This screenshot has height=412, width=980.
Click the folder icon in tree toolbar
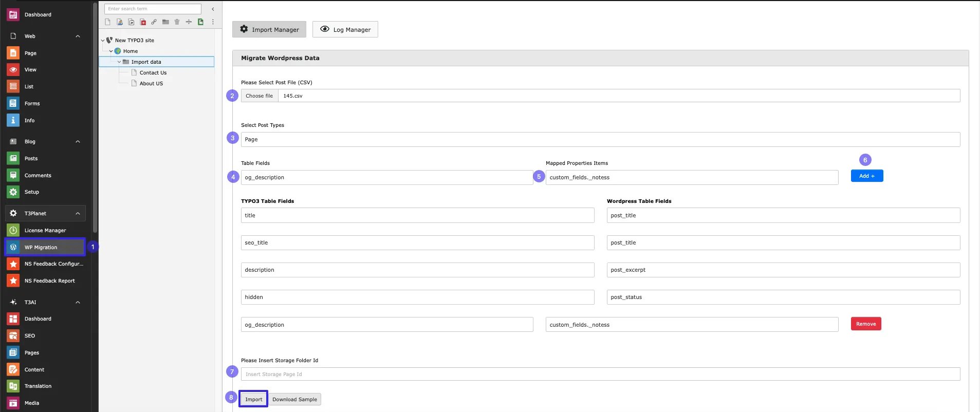click(165, 22)
